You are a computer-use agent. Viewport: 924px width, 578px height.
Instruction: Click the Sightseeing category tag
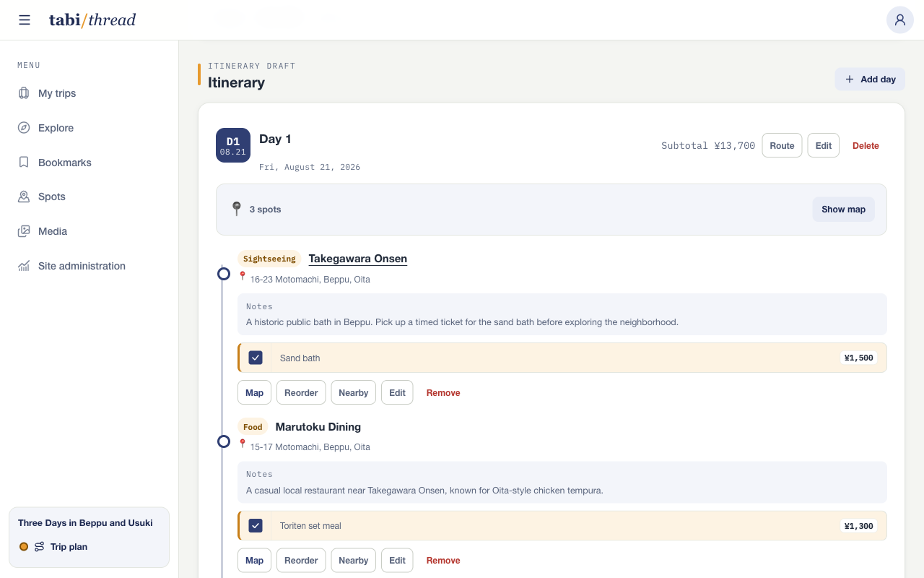[269, 259]
